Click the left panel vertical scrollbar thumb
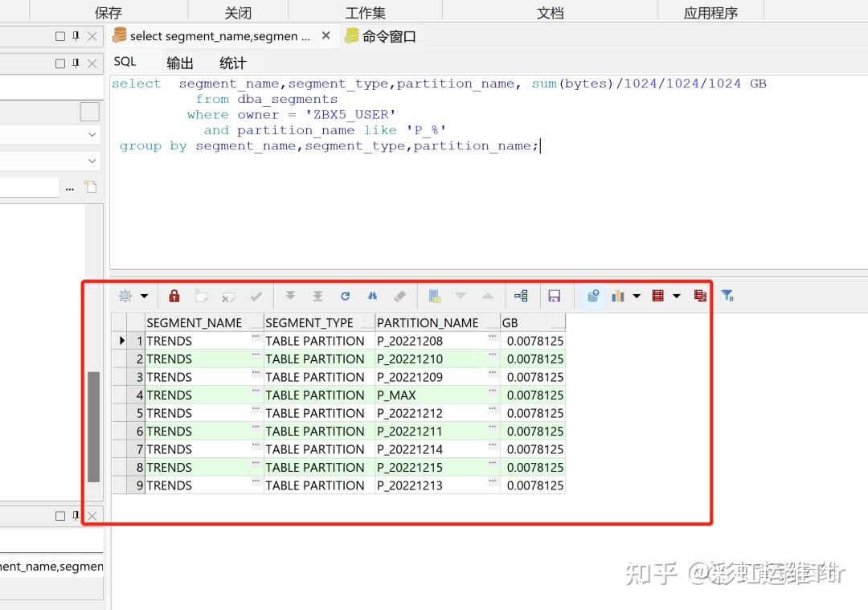 coord(93,427)
